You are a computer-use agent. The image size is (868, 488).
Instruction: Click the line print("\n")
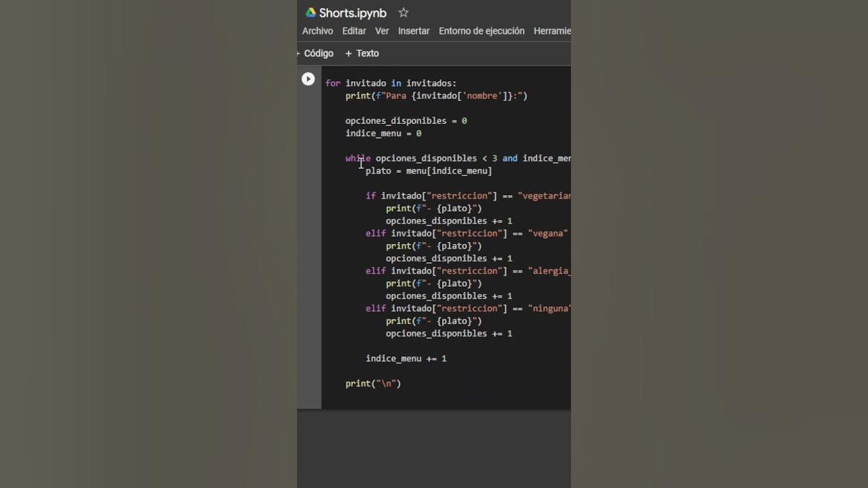[x=373, y=384]
